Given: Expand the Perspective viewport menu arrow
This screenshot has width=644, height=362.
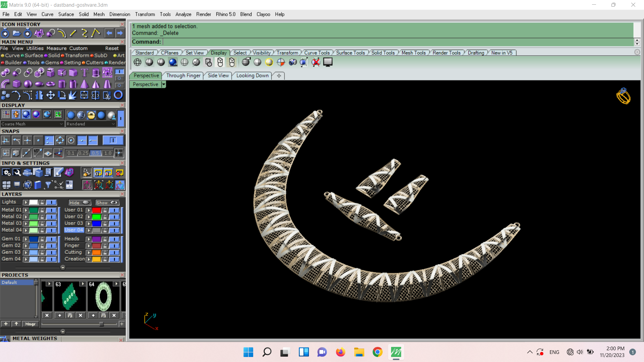Looking at the screenshot, I should (164, 84).
